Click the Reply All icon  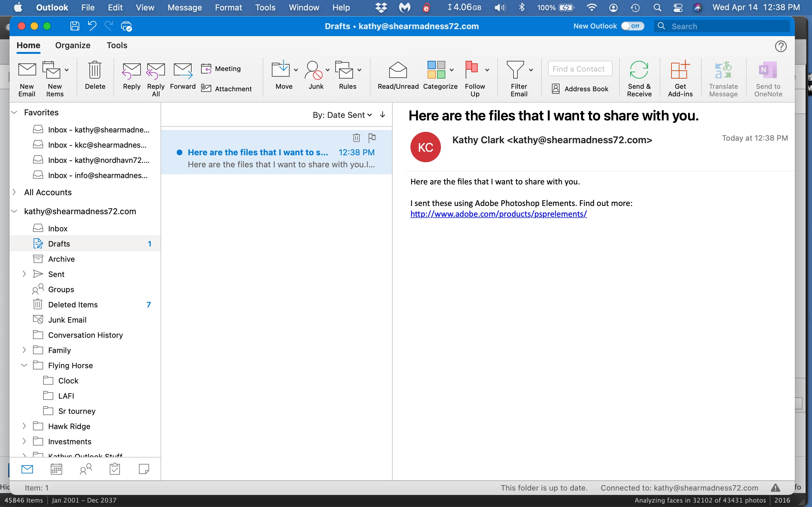[155, 71]
